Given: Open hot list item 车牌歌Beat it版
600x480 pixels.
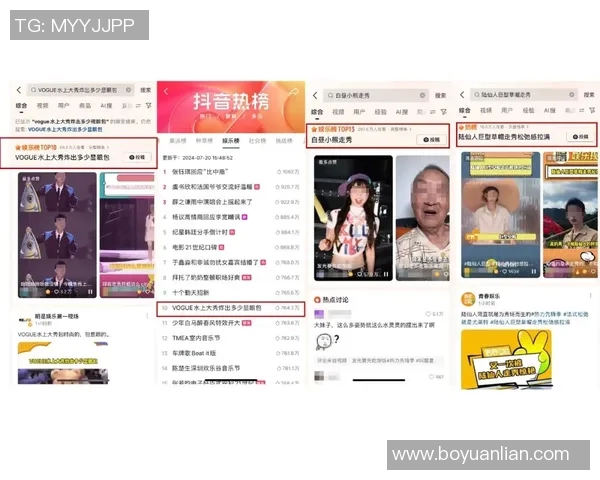Looking at the screenshot, I should [x=231, y=353].
